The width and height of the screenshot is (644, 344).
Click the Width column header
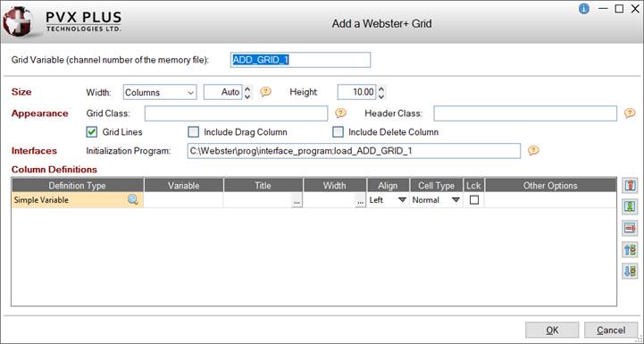(334, 185)
